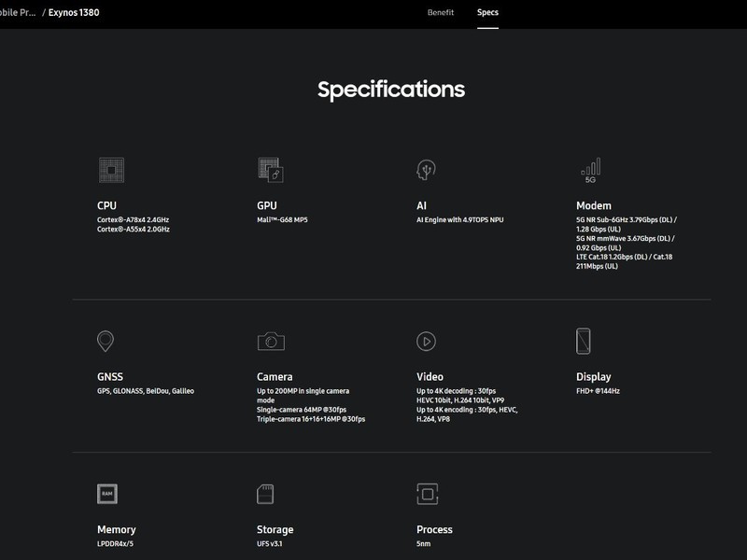This screenshot has height=560, width=747.
Task: Click the Camera section heading
Action: (275, 377)
